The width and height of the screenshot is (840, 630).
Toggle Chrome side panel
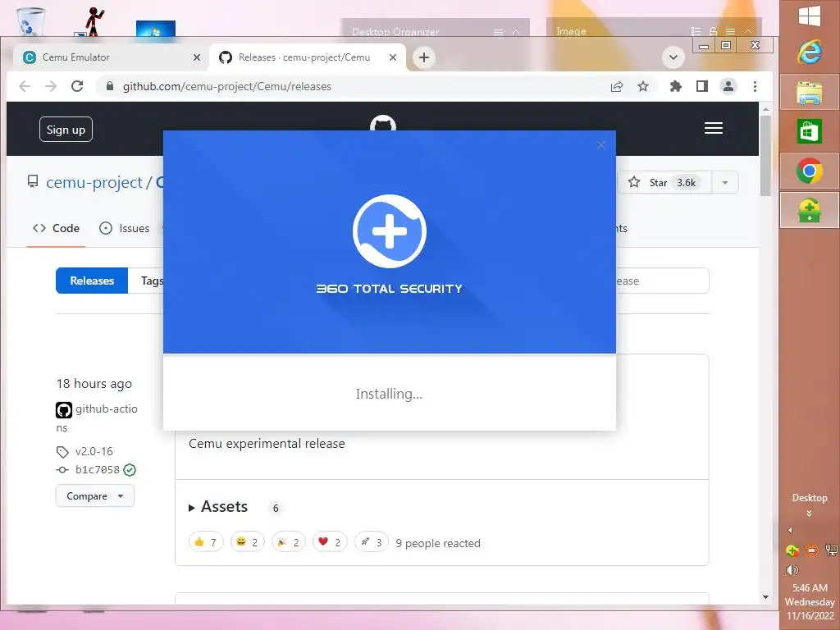click(702, 86)
